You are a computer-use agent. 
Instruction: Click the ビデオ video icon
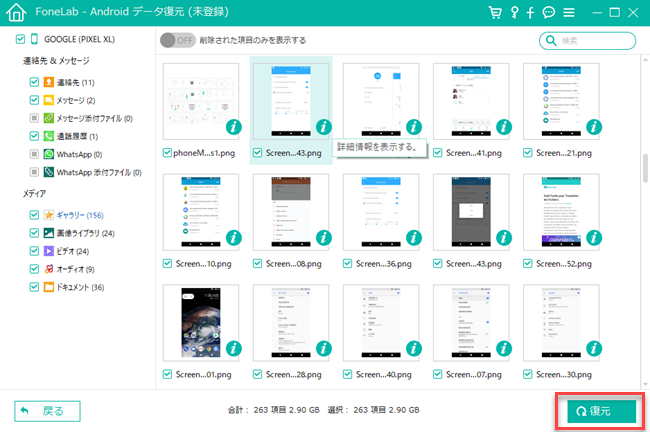49,251
